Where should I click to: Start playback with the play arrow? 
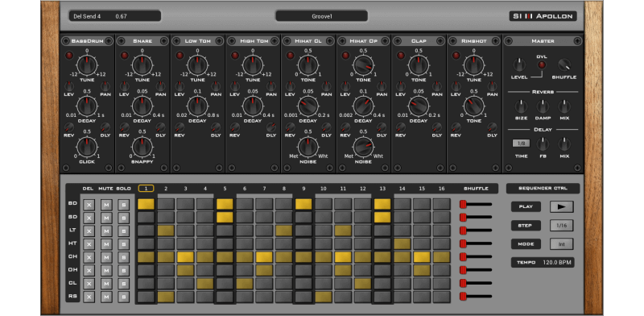561,207
